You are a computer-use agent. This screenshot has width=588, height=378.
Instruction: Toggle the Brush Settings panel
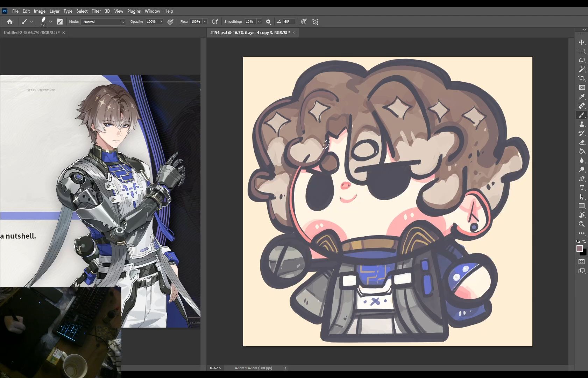point(59,22)
